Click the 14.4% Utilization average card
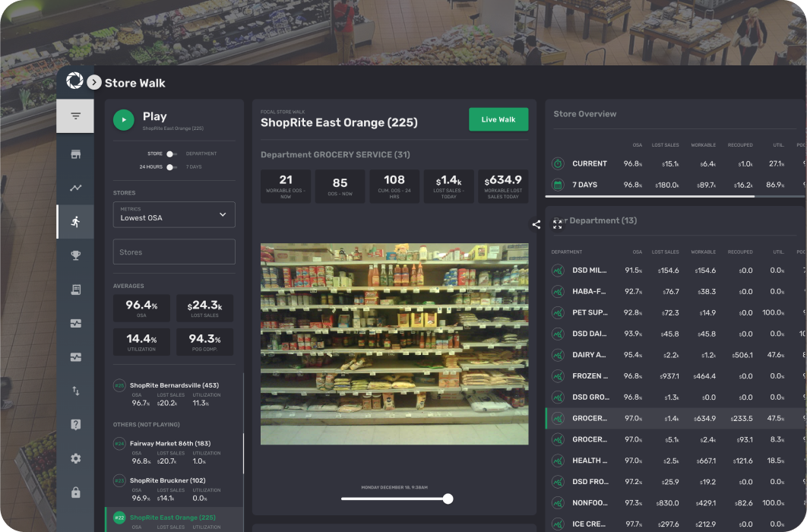This screenshot has width=807, height=532. [141, 342]
